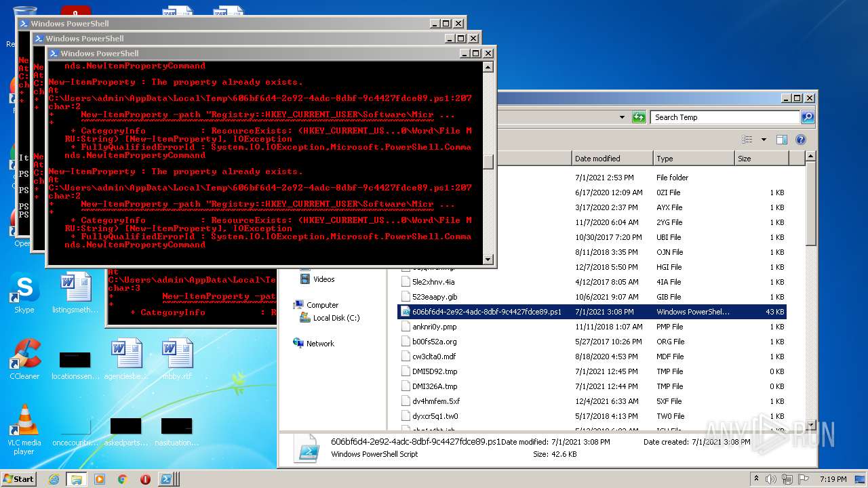The height and width of the screenshot is (488, 868).
Task: Select the agenciesbe Word document icon
Action: (126, 359)
